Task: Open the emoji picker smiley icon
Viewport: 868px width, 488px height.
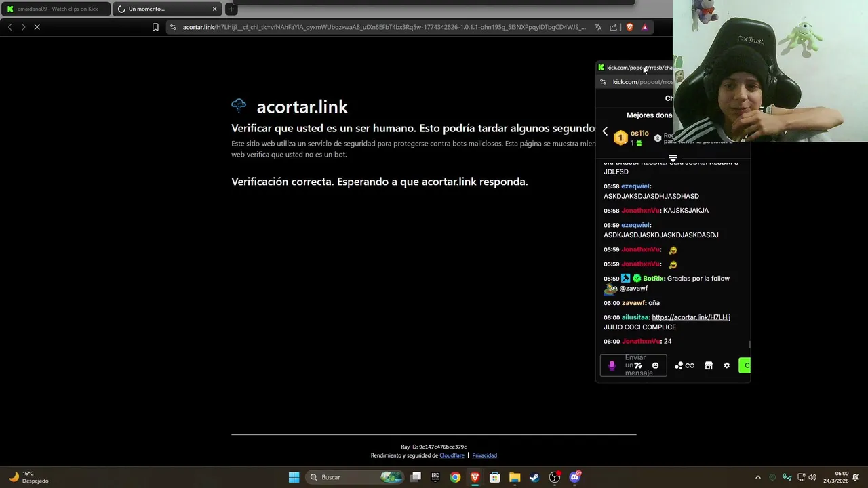Action: point(655,365)
